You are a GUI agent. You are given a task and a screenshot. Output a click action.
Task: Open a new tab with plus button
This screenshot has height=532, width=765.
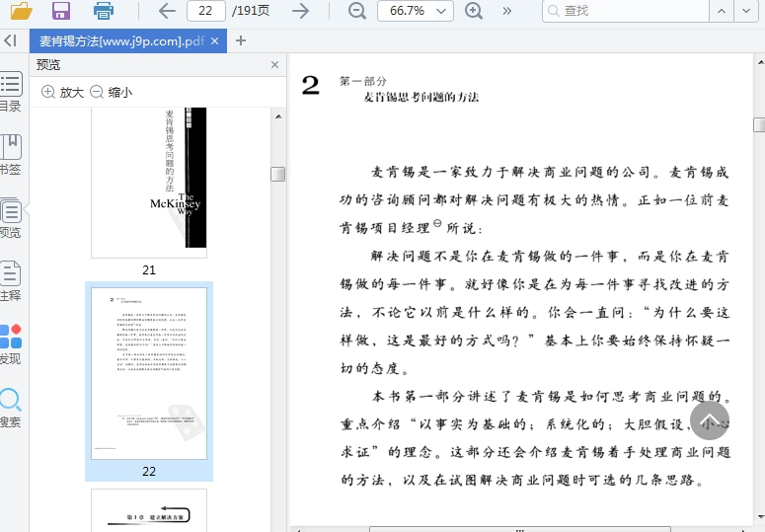click(241, 40)
